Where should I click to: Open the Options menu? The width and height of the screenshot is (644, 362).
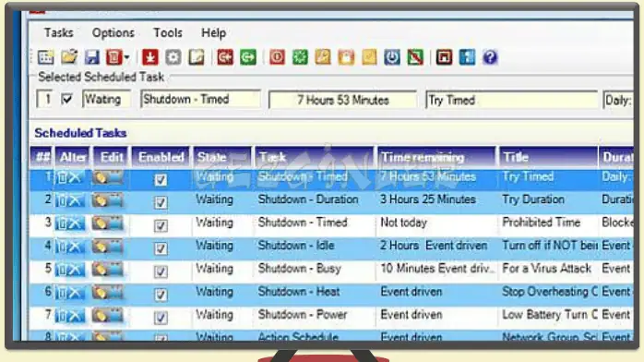pos(113,33)
